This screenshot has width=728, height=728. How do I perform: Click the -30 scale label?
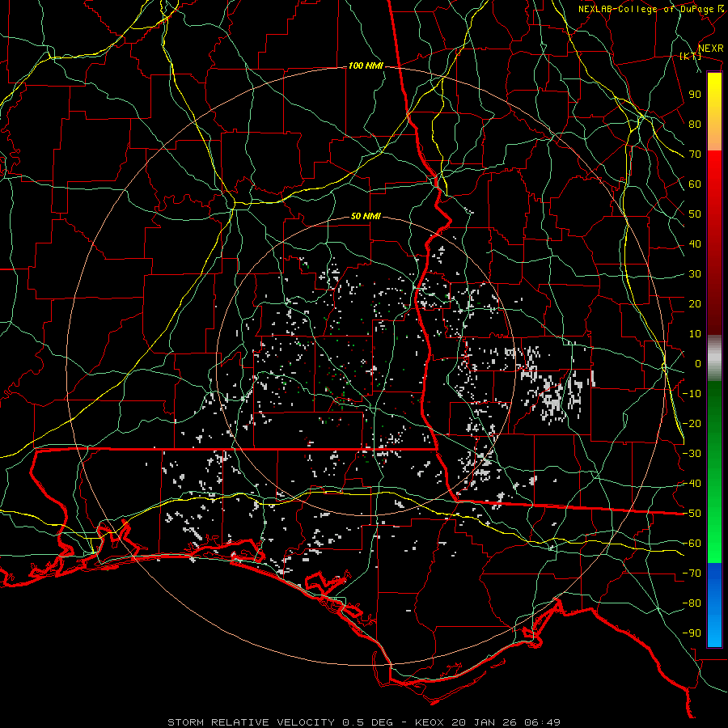point(692,454)
